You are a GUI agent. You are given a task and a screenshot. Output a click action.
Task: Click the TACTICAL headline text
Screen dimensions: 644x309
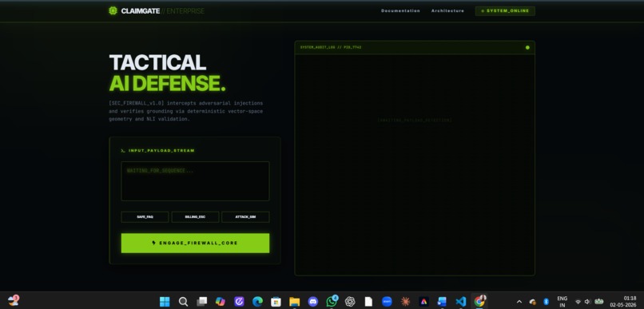click(157, 62)
